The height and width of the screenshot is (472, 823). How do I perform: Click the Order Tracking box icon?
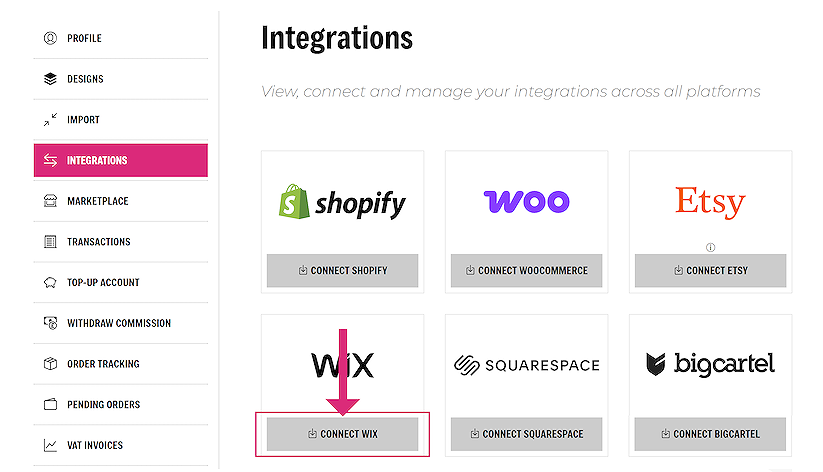tap(50, 364)
